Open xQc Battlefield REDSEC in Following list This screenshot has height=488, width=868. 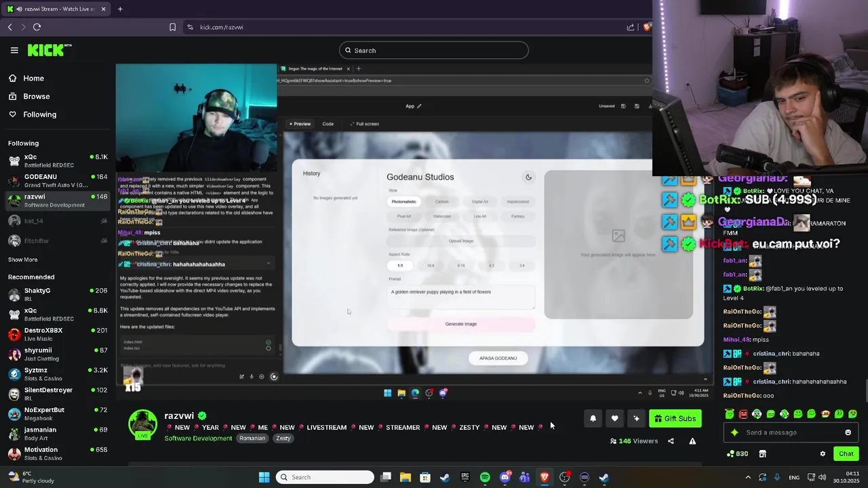58,161
